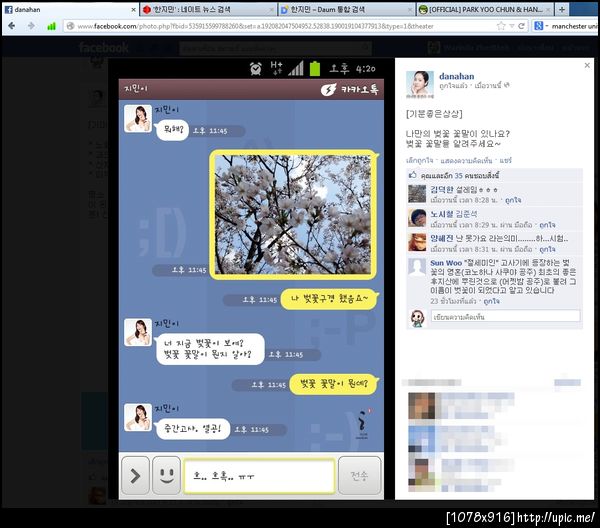Click the 중간고사. 열공! bubble
The width and height of the screenshot is (600, 528).
tap(192, 429)
